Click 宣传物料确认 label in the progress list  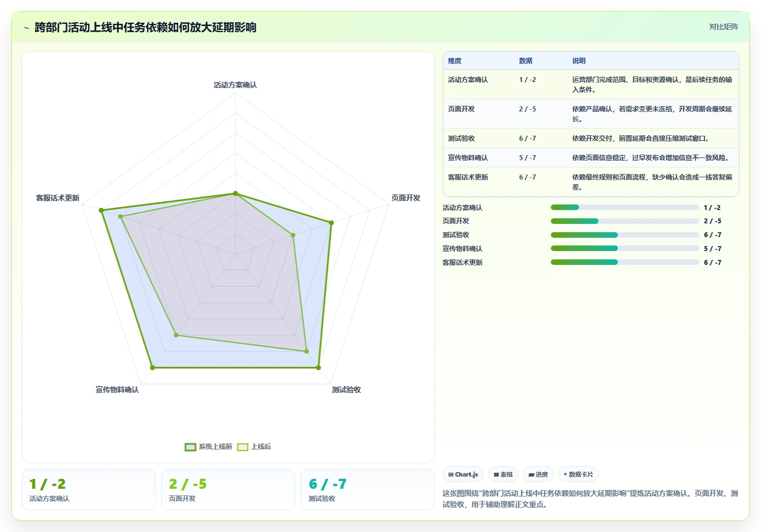click(463, 249)
